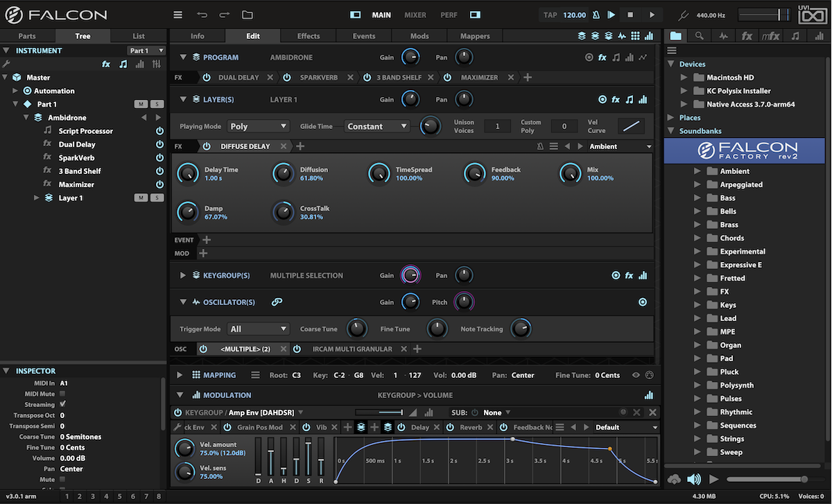
Task: Switch to the Effects tab
Action: 308,35
